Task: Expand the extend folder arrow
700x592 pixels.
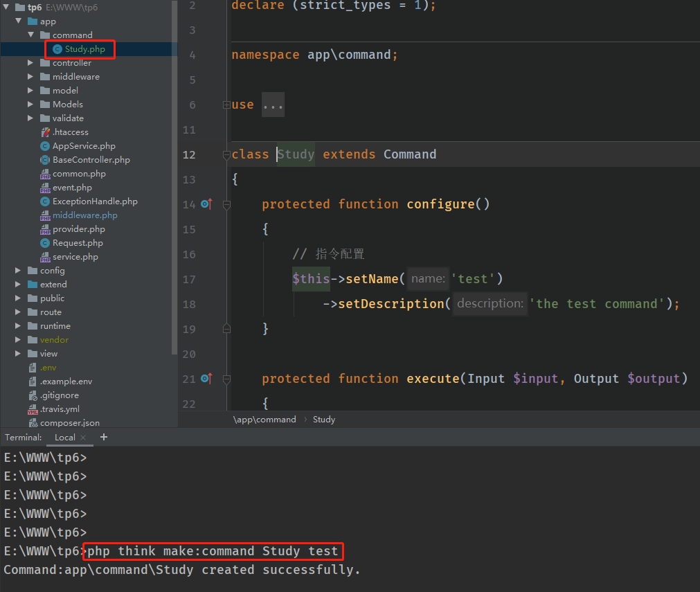Action: [18, 285]
